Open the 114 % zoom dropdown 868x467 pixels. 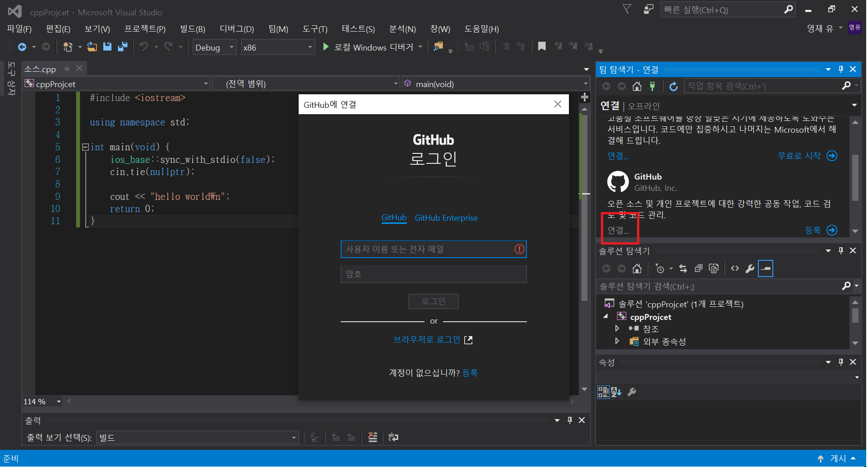[59, 402]
